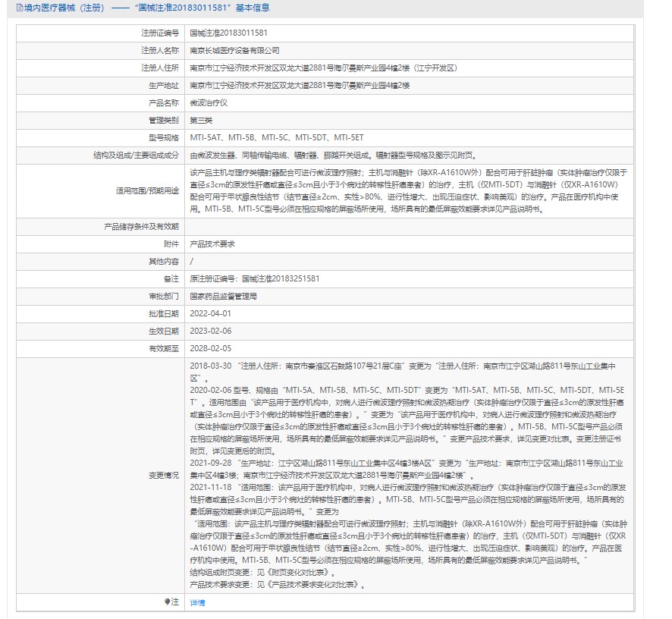Click the 有效期至 row label
Image resolution: width=672 pixels, height=619 pixels.
[x=164, y=348]
